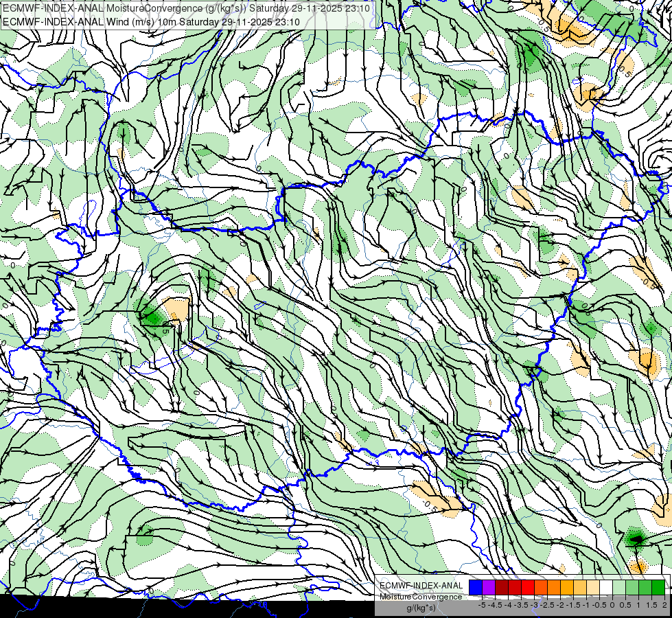
Task: Select the light orange swatch between -1.5 and -1
Action: (580, 587)
